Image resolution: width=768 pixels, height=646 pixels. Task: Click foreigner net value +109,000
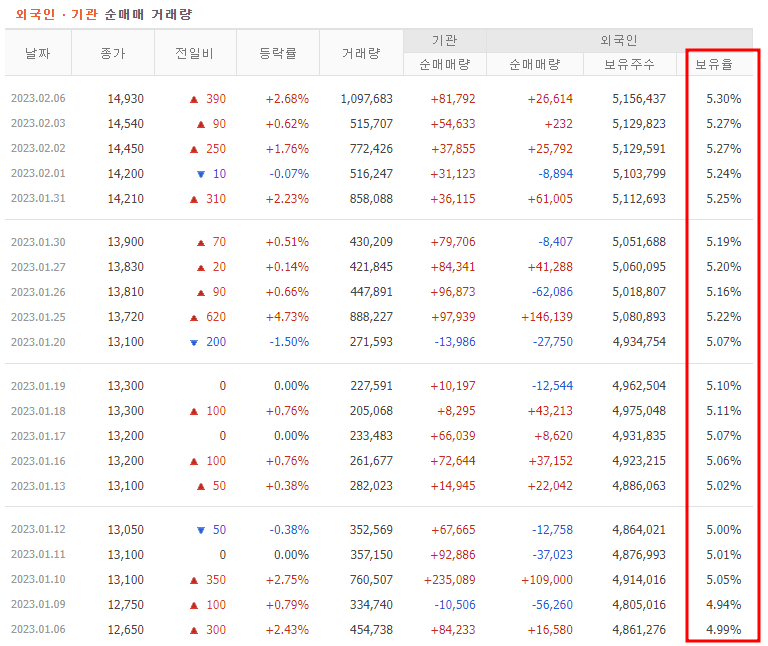[x=547, y=579]
